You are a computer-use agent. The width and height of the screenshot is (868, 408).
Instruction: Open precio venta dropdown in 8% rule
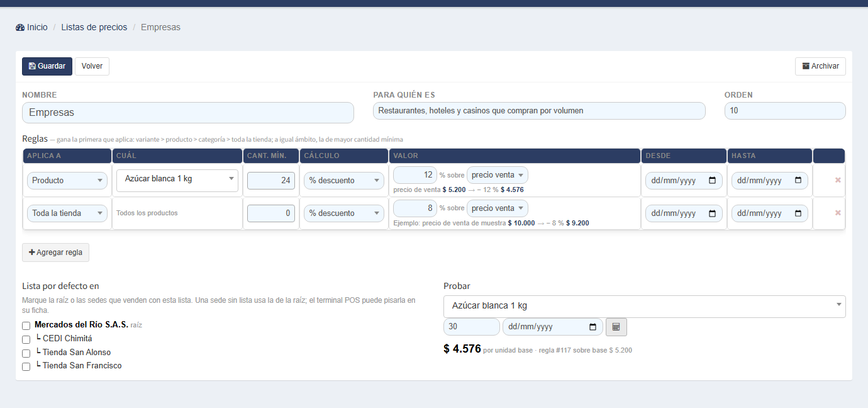coord(497,208)
